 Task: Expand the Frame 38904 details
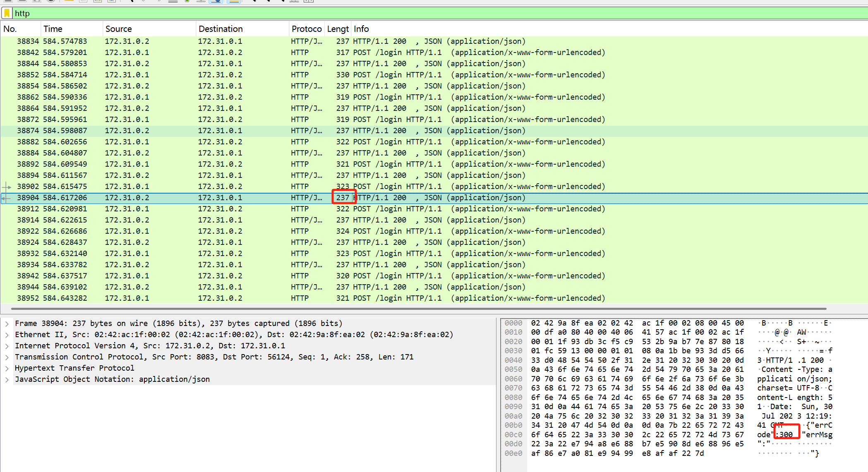[7, 323]
